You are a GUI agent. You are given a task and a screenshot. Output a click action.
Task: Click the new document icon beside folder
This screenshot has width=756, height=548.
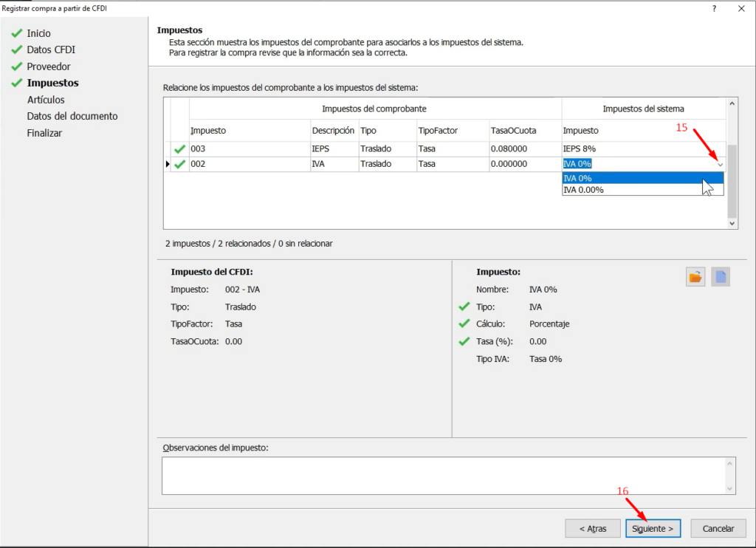[x=721, y=277]
